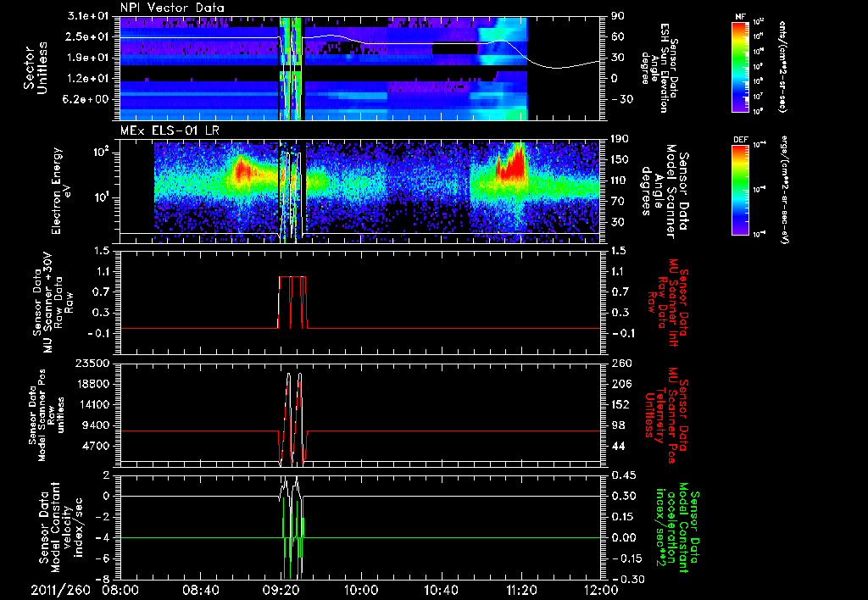Click the 90 degree sun elevation tick
The width and height of the screenshot is (868, 600).
point(617,15)
